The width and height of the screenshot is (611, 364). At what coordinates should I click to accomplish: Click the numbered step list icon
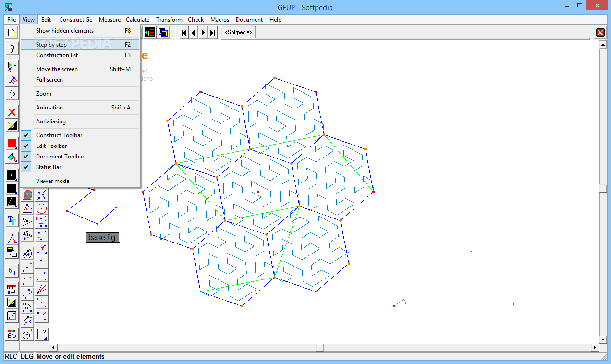tap(150, 33)
